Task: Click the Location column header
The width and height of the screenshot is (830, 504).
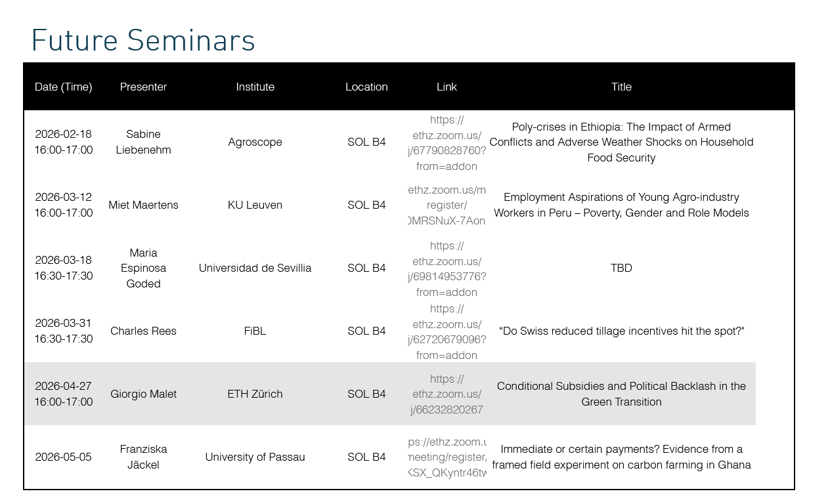Action: (x=366, y=87)
